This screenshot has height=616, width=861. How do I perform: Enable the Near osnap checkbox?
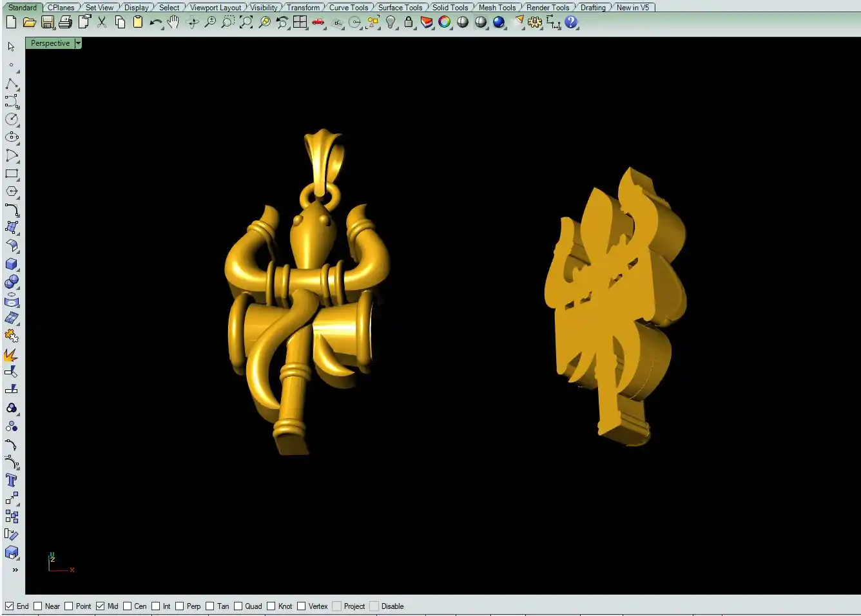coord(38,606)
